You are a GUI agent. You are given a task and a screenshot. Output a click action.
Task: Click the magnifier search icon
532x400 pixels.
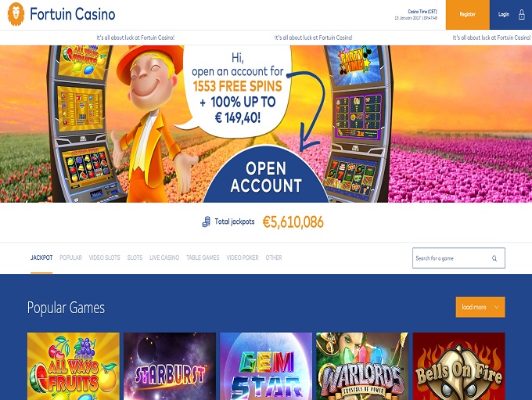point(494,258)
